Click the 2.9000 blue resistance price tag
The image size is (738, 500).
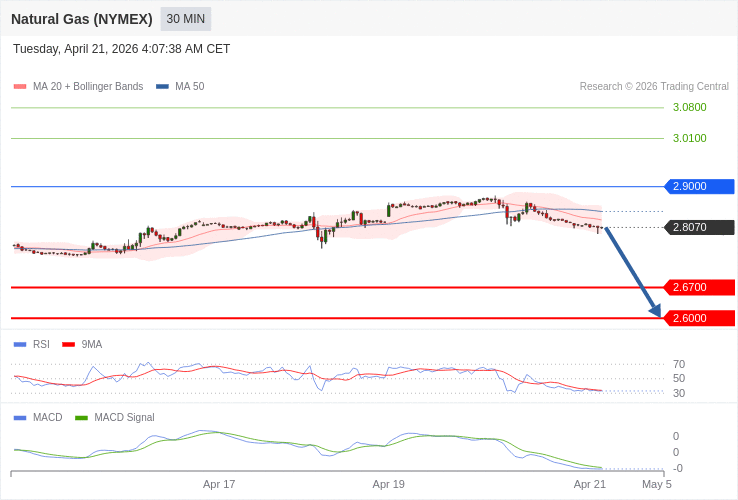698,186
